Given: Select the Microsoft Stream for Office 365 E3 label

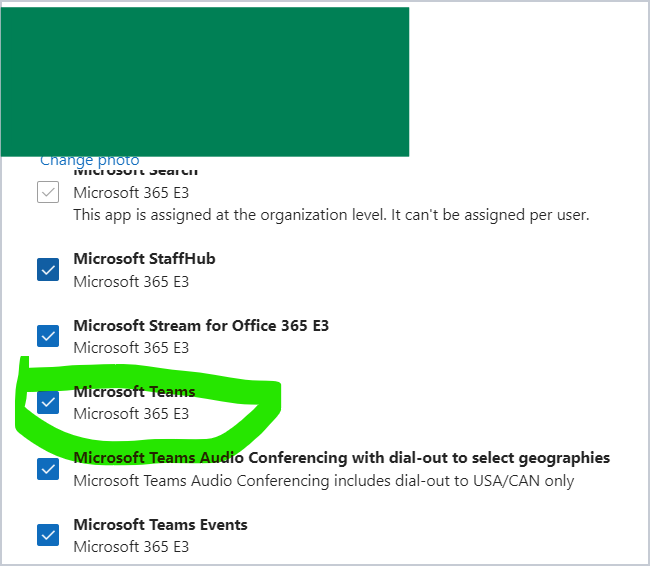Looking at the screenshot, I should click(x=201, y=326).
